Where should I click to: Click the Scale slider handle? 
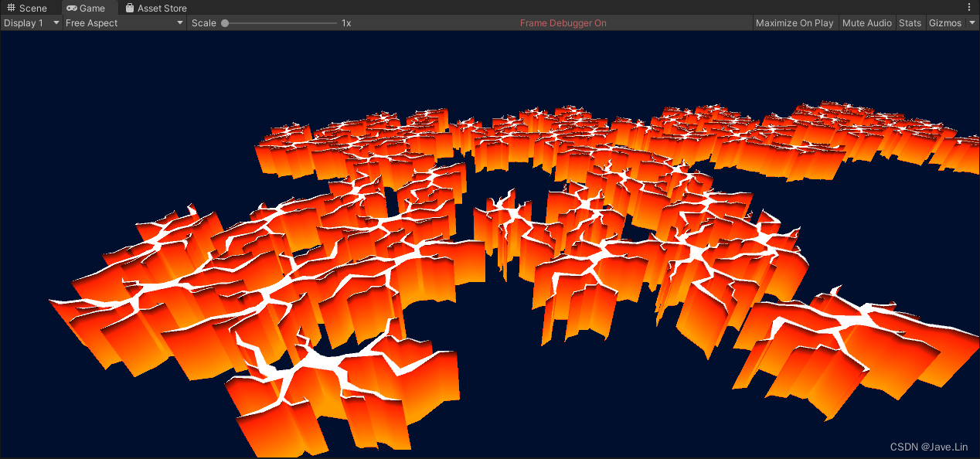click(x=225, y=23)
